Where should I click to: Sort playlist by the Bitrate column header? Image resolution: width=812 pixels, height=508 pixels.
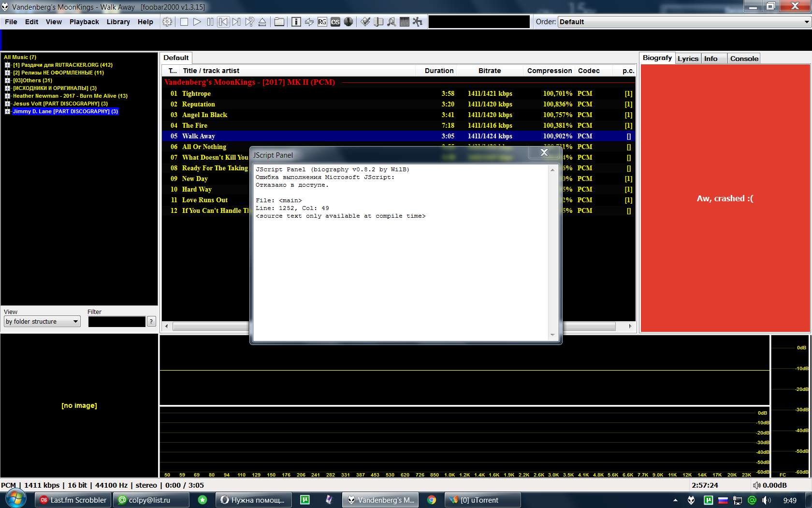[490, 71]
